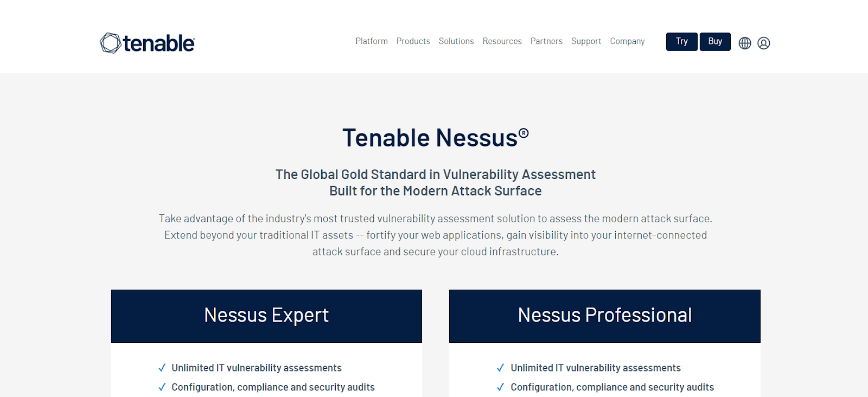Open the account sign-in icon
The height and width of the screenshot is (397, 868).
pos(764,43)
